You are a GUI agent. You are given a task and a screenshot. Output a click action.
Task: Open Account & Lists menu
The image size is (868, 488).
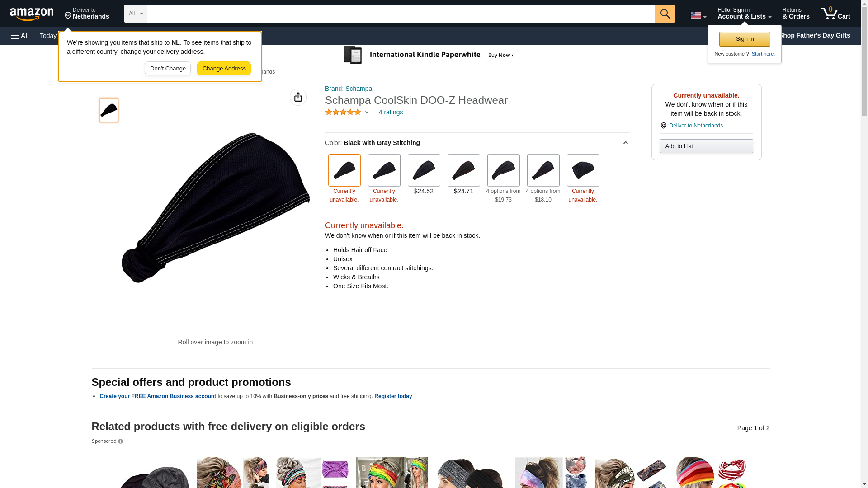(x=744, y=14)
